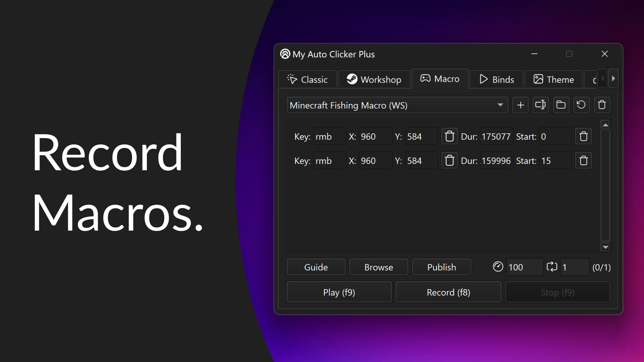Click the Start field showing 15

[x=555, y=161]
